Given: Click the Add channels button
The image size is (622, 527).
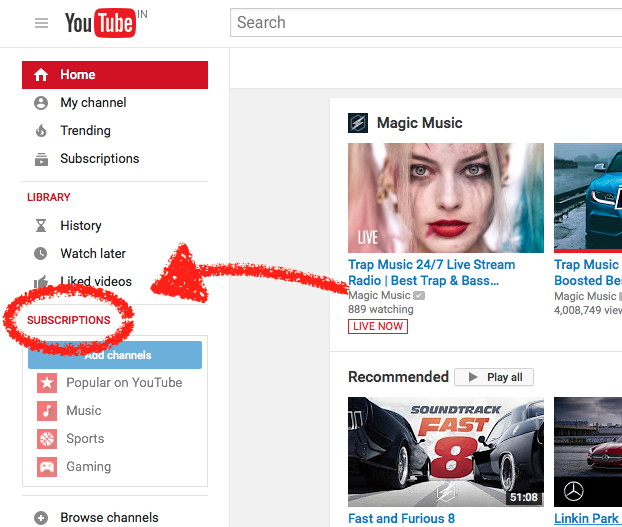Looking at the screenshot, I should pyautogui.click(x=115, y=355).
